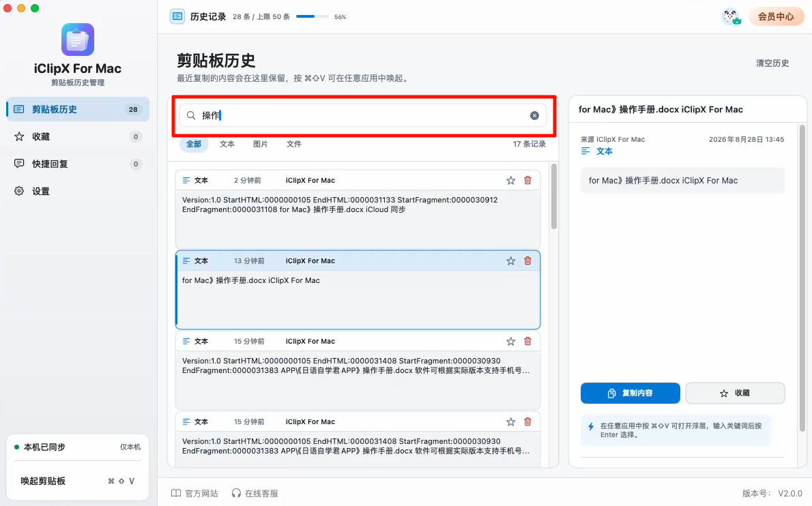
Task: Click the 版本号 V2.0.0 label
Action: [772, 494]
